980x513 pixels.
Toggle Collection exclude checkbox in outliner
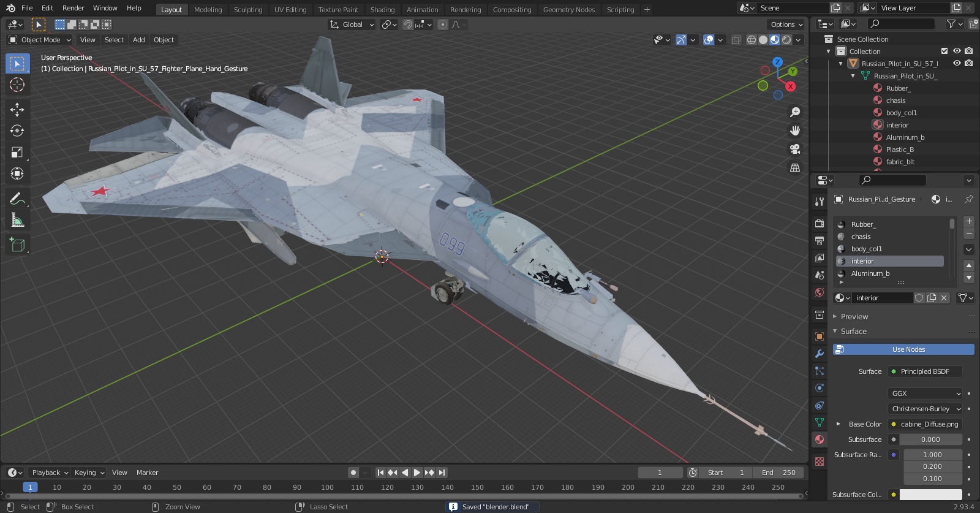pos(944,51)
